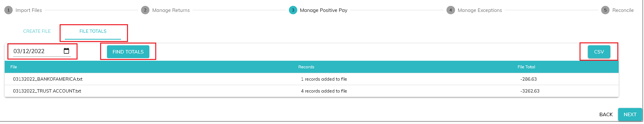Go to the Next step
Screen dimensions: 644x124
click(630, 114)
